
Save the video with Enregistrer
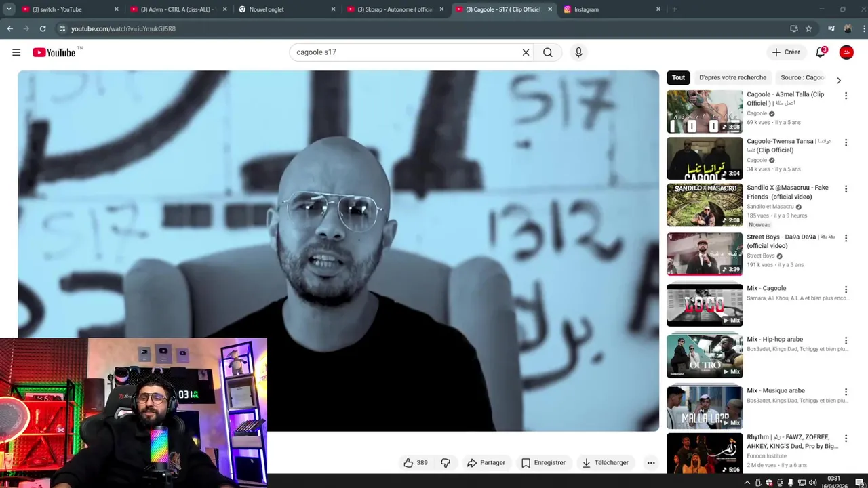point(543,463)
